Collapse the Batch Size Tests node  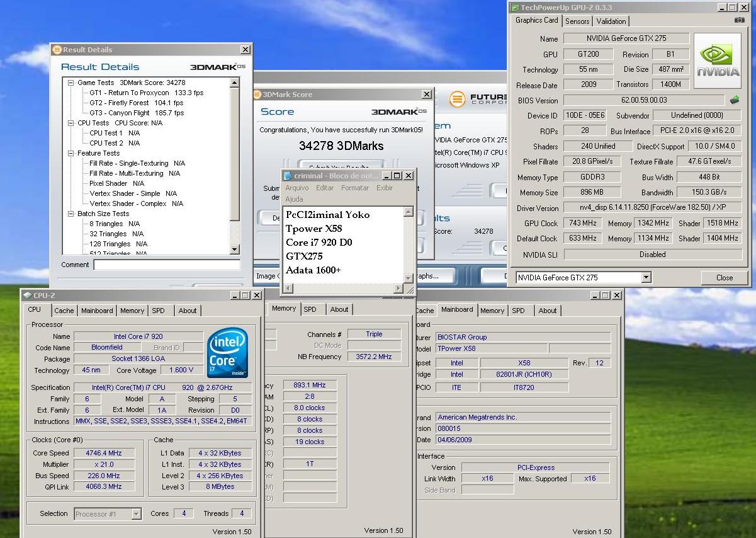coord(71,214)
